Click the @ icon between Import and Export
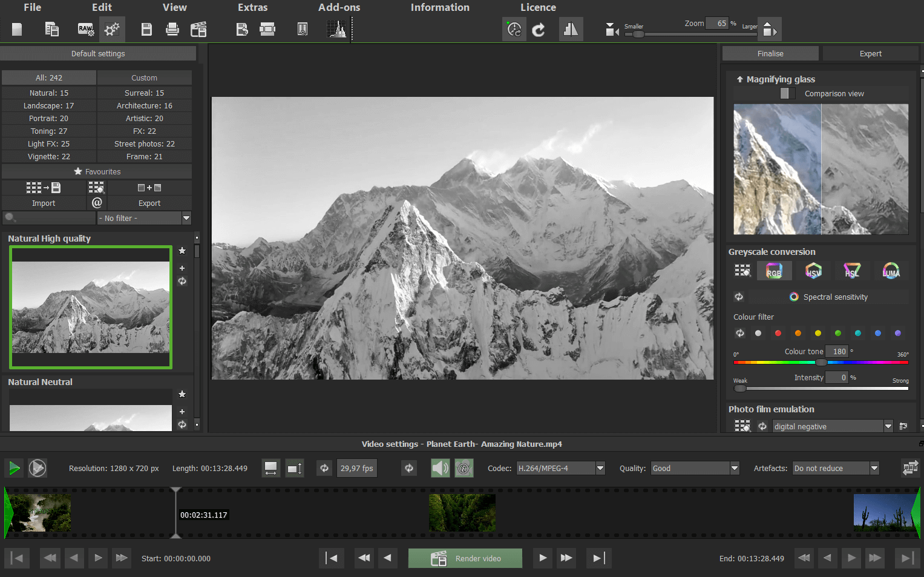Screen dimensions: 924x577 97,203
